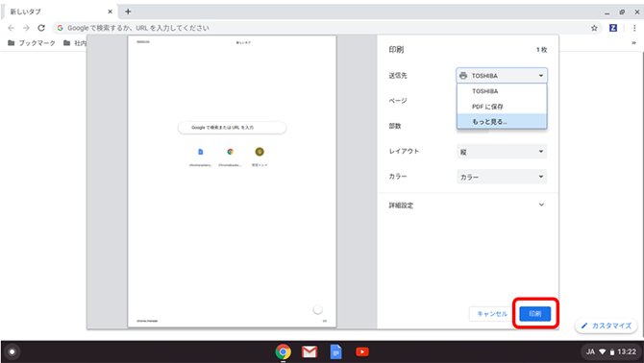
Task: Open the 送信先 TOSHIBA destination dropdown
Action: pos(502,76)
